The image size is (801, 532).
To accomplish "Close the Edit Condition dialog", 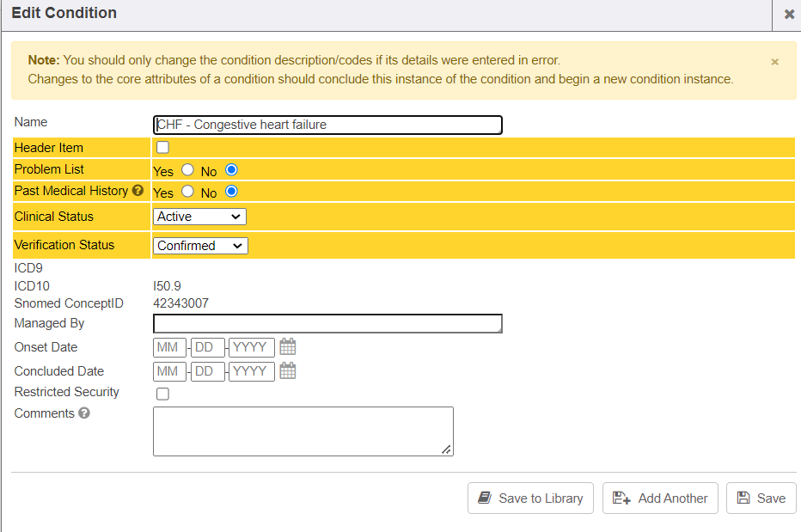I will 789,14.
